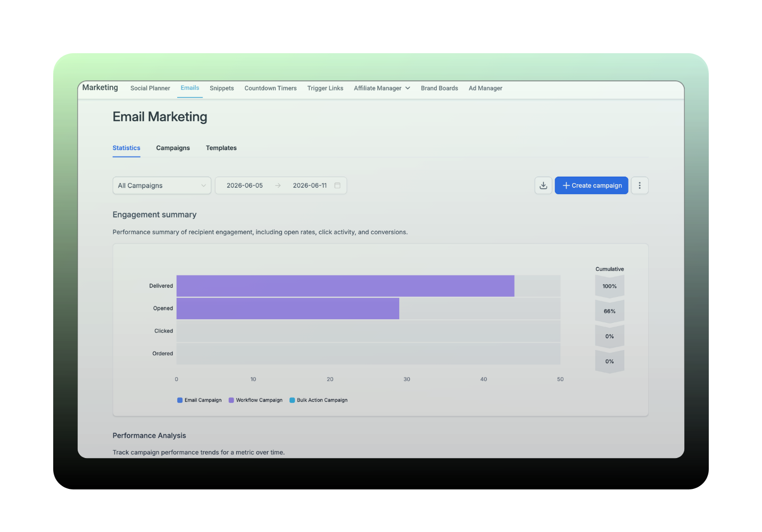The width and height of the screenshot is (762, 532).
Task: Open the three-dot more options menu
Action: [640, 186]
